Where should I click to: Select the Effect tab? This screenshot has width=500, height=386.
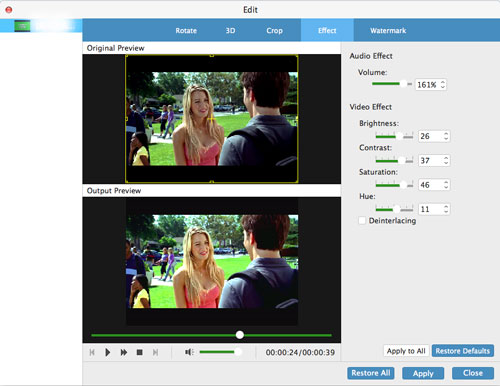[327, 30]
